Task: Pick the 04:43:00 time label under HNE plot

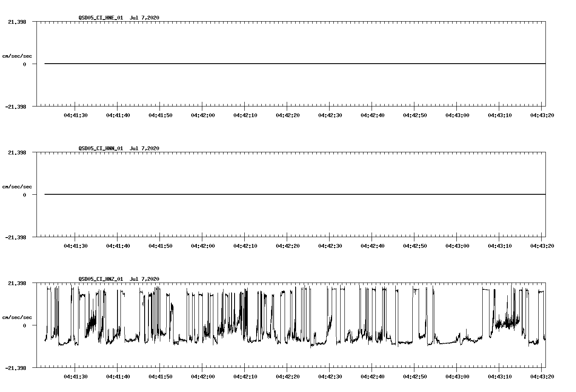Action: [x=457, y=115]
